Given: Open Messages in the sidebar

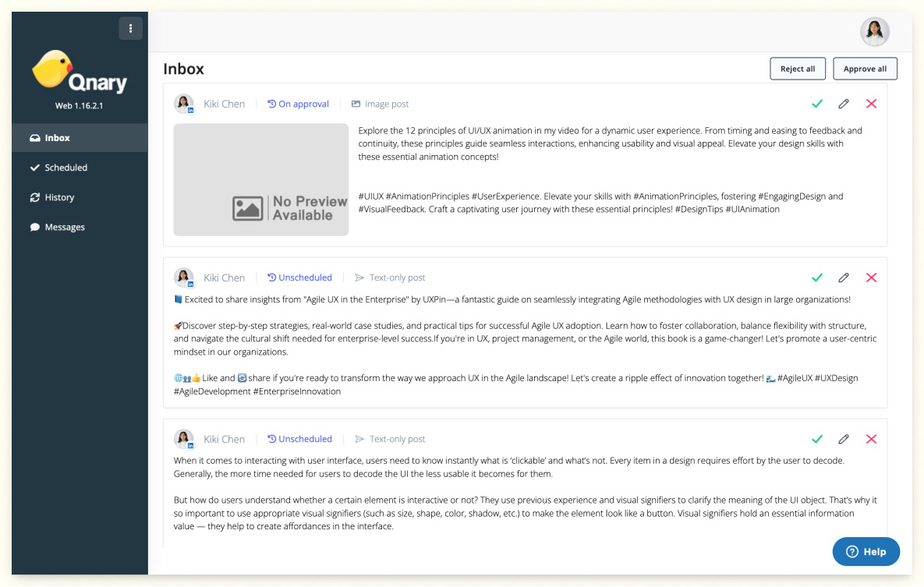Looking at the screenshot, I should 80,227.
